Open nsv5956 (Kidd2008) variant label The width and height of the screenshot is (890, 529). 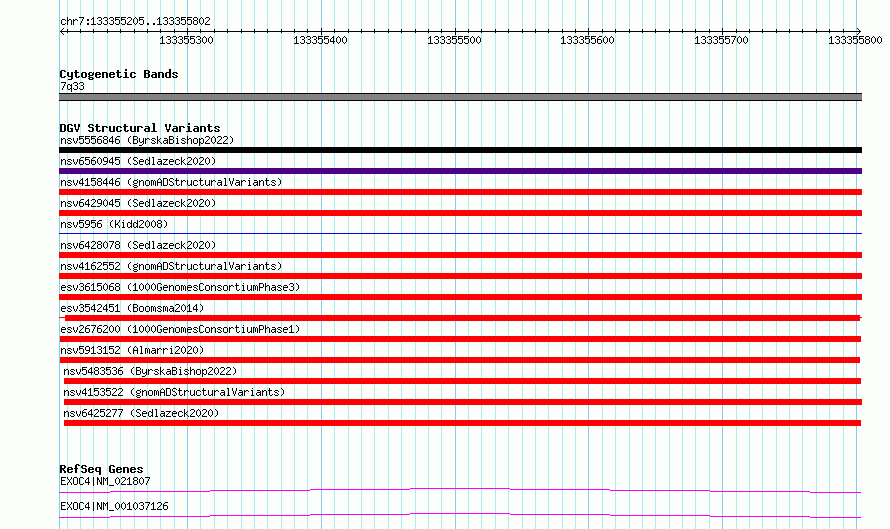pyautogui.click(x=114, y=224)
